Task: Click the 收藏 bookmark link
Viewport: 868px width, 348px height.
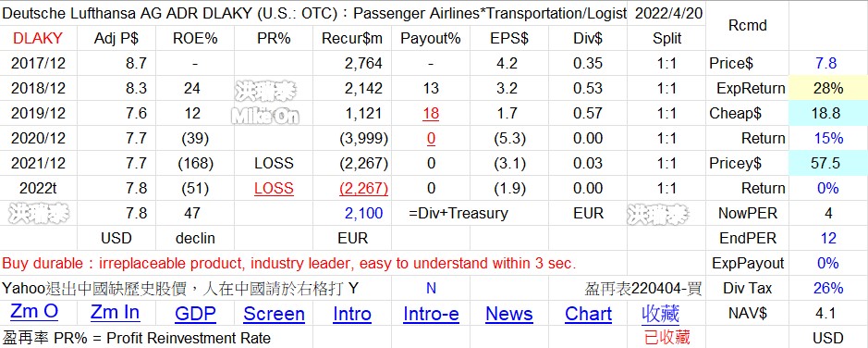Action: click(660, 314)
